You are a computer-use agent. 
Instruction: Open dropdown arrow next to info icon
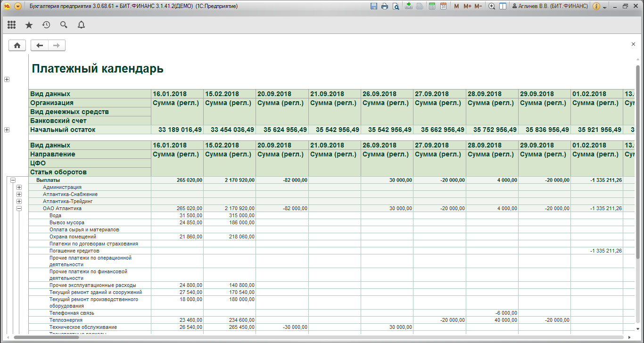[x=604, y=7]
